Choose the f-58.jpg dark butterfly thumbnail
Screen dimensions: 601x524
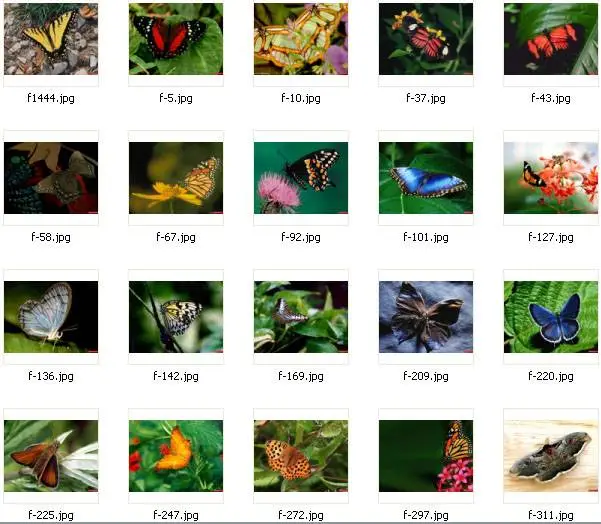tap(51, 178)
